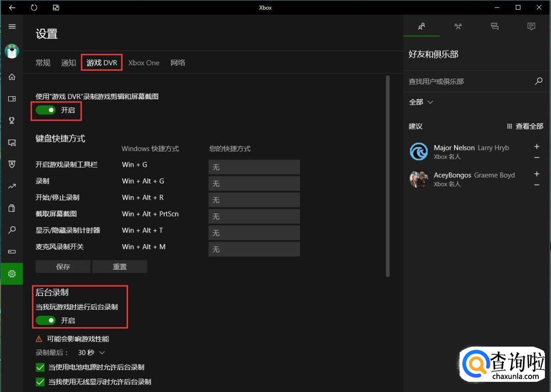This screenshot has width=551, height=392.
Task: Toggle background recording switch under 后台录制
Action: [46, 320]
